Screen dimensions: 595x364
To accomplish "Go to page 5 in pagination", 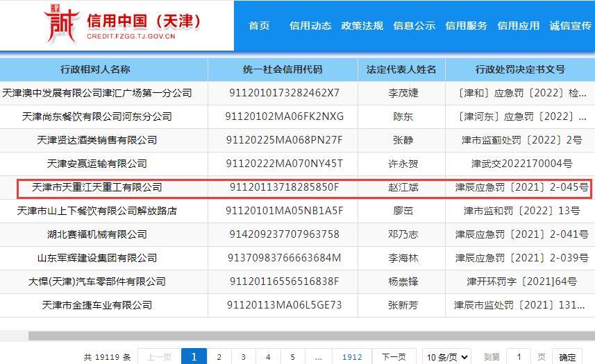I will point(292,357).
